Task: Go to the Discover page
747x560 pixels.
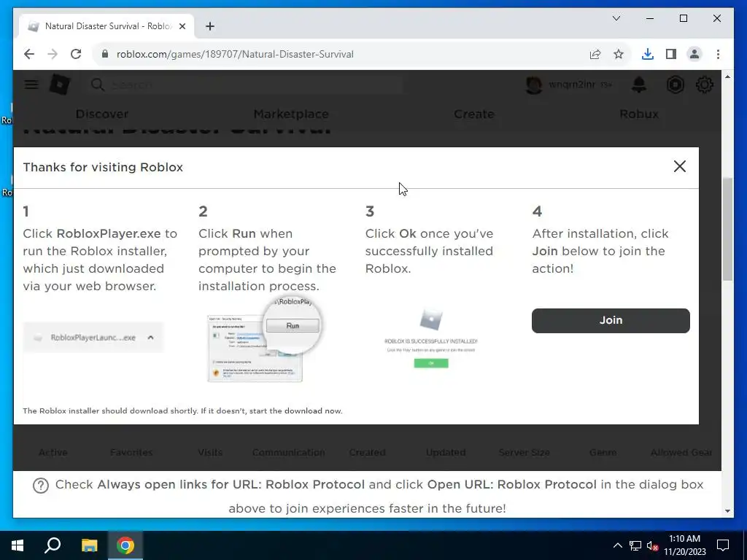Action: pyautogui.click(x=102, y=114)
